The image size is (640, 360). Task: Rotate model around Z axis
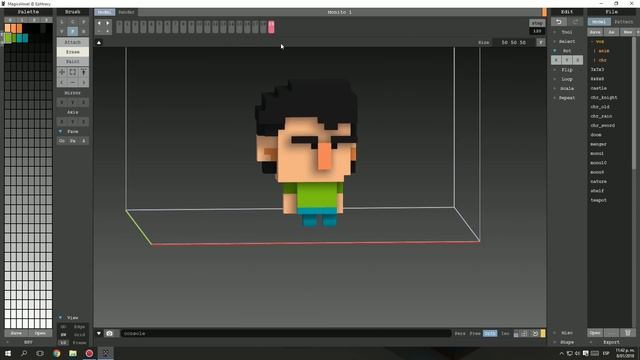pyautogui.click(x=578, y=60)
